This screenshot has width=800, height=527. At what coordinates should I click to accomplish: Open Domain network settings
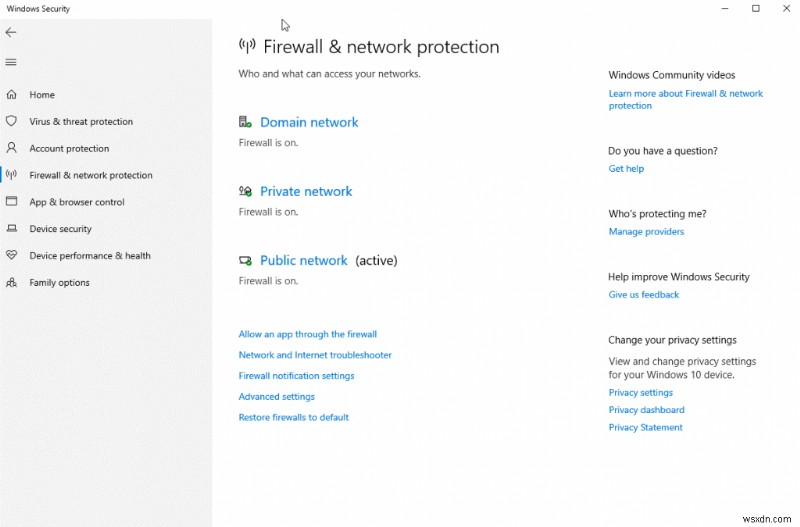pyautogui.click(x=308, y=122)
